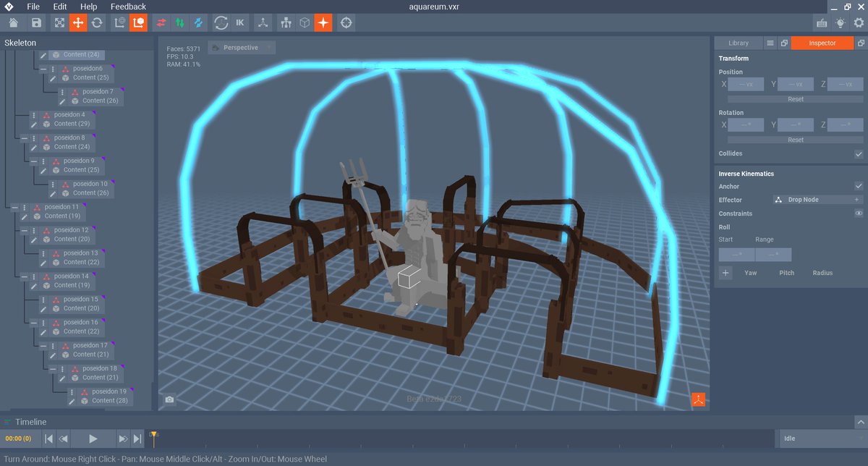This screenshot has height=466, width=868.
Task: Select Content (29) under poseidon 4
Action: coord(71,124)
